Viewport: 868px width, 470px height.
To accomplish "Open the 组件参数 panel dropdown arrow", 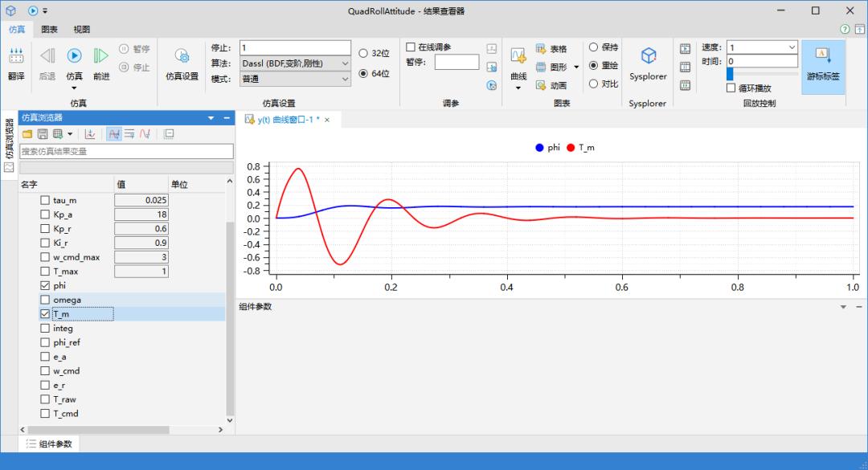I will pos(843,307).
